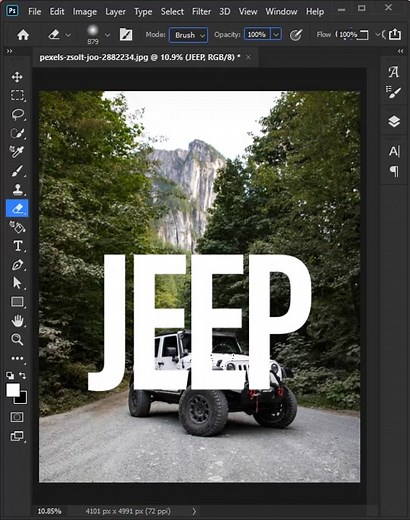Select the Zoom tool
Image resolution: width=410 pixels, height=520 pixels.
pos(17,339)
